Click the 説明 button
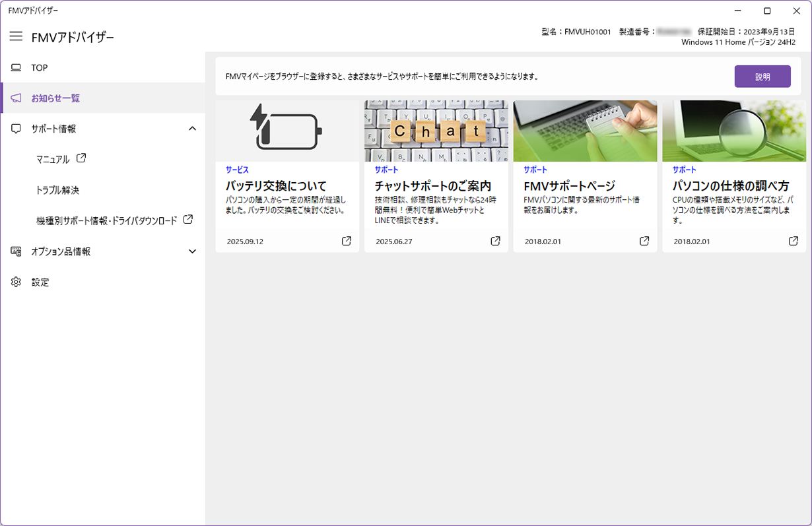The width and height of the screenshot is (812, 526). [x=762, y=76]
